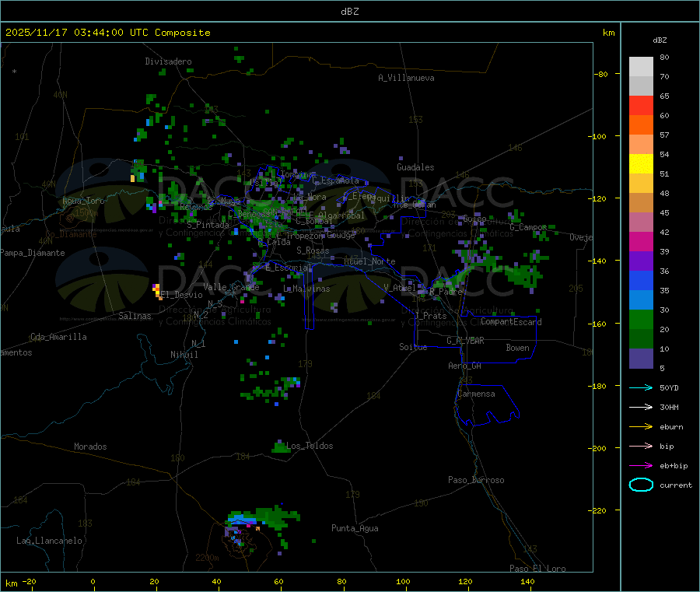Select the red 60–65 dBZ legend swatch
The width and height of the screenshot is (700, 592).
641,106
